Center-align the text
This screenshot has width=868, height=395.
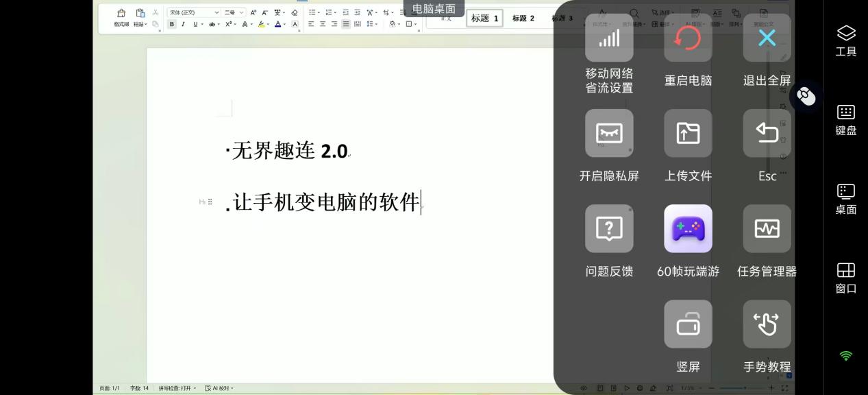[x=323, y=24]
